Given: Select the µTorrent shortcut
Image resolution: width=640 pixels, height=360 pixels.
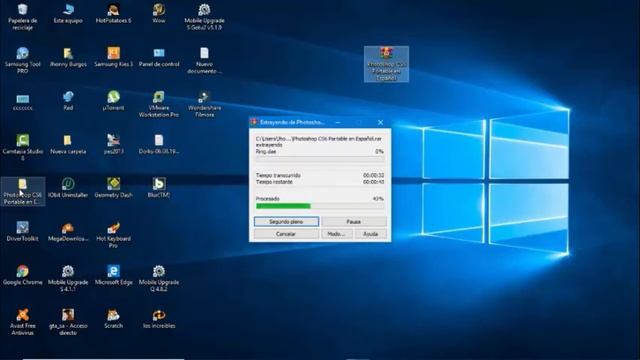Looking at the screenshot, I should coord(113,100).
